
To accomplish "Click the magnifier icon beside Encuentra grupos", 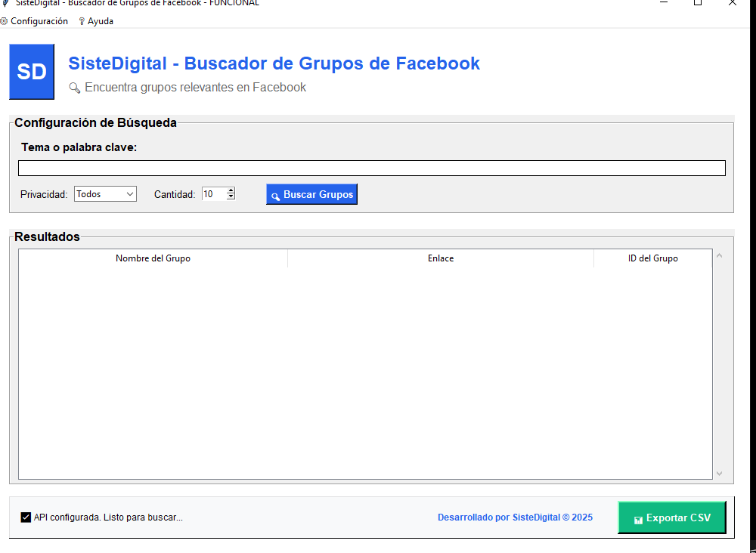I will click(74, 88).
